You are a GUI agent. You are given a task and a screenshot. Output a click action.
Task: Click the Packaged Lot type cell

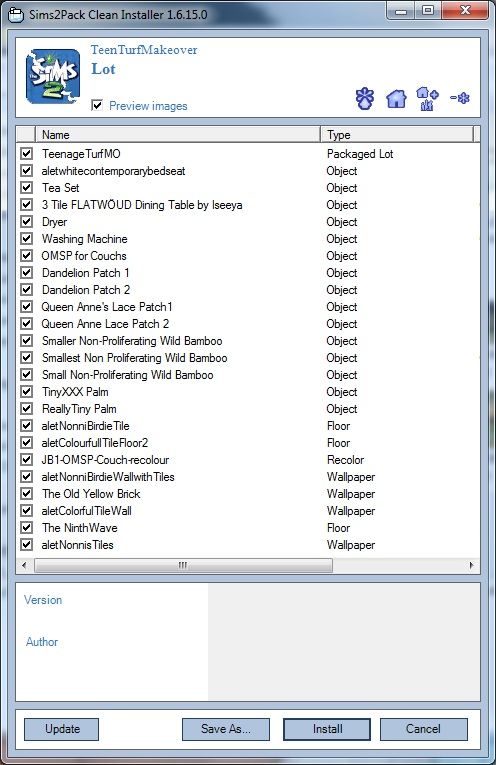coord(360,154)
